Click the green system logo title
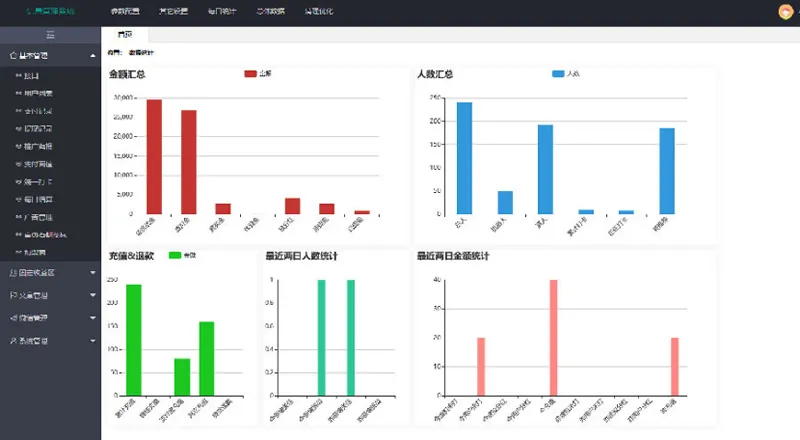800x440 pixels. (51, 11)
